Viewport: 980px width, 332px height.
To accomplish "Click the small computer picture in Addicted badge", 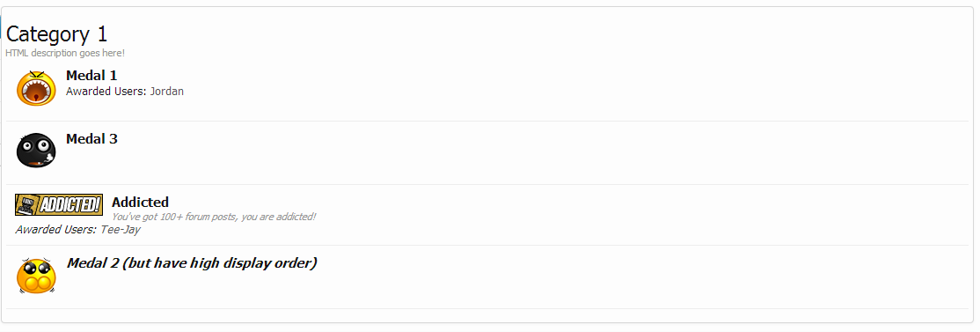I will (27, 204).
